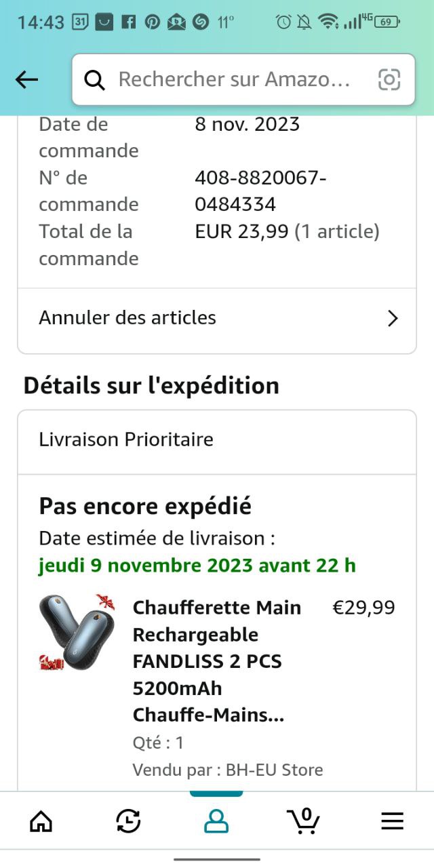The image size is (434, 868).
Task: Tap the Pinterest notification icon
Action: tap(153, 22)
